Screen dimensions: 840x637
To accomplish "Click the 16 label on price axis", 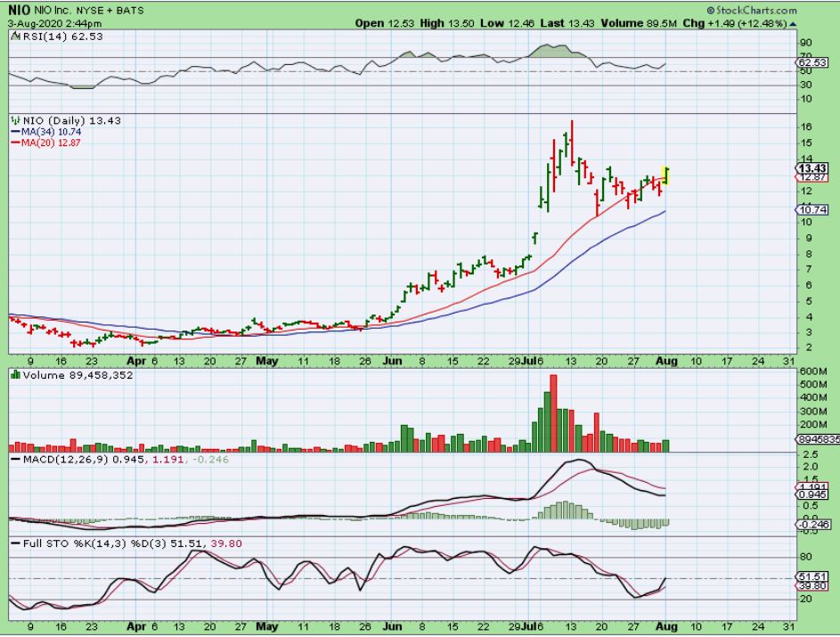I will coord(806,127).
